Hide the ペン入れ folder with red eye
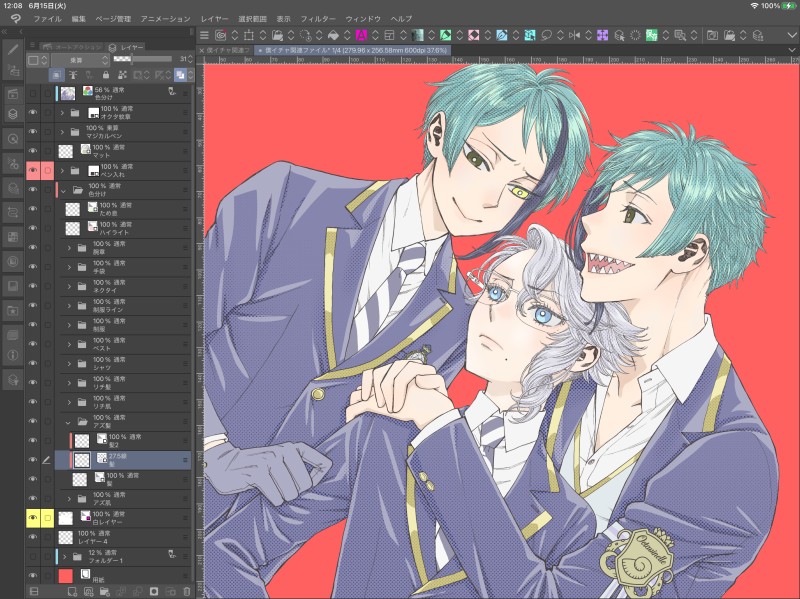 (33, 170)
